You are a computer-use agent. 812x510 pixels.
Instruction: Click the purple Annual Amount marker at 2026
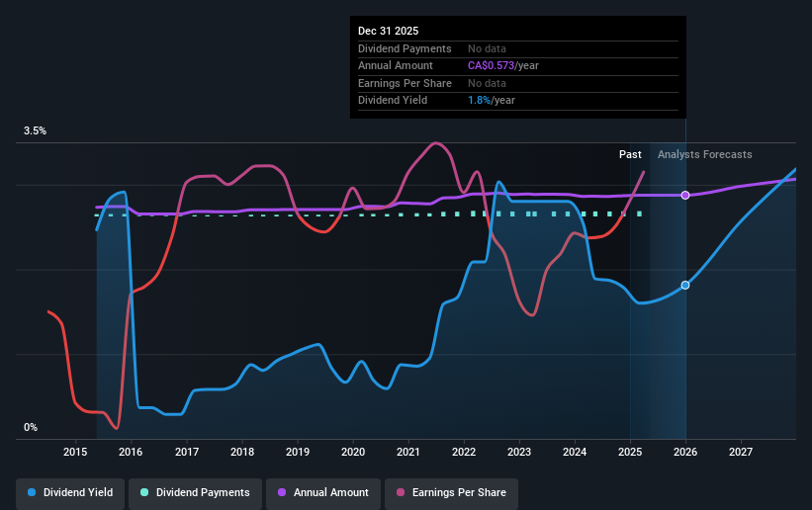[685, 195]
